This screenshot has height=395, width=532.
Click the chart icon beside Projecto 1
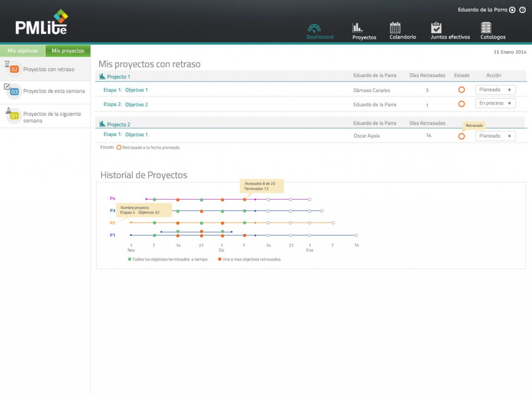click(x=102, y=76)
